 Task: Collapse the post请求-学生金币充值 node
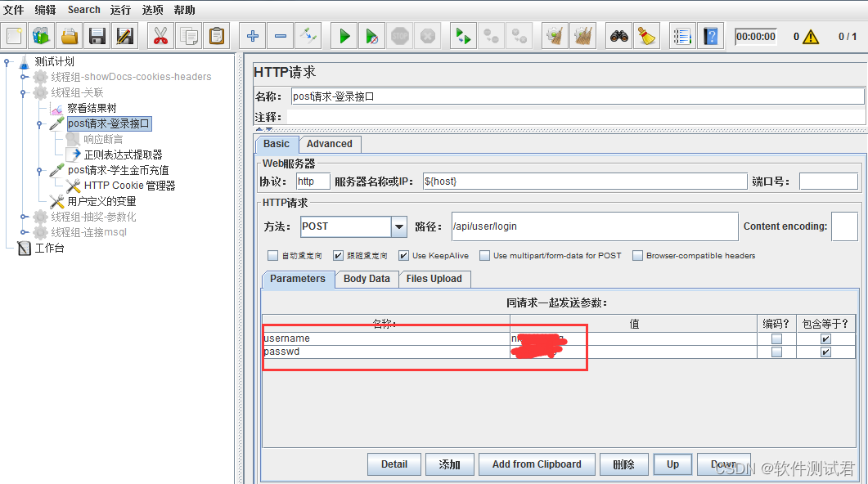point(39,170)
